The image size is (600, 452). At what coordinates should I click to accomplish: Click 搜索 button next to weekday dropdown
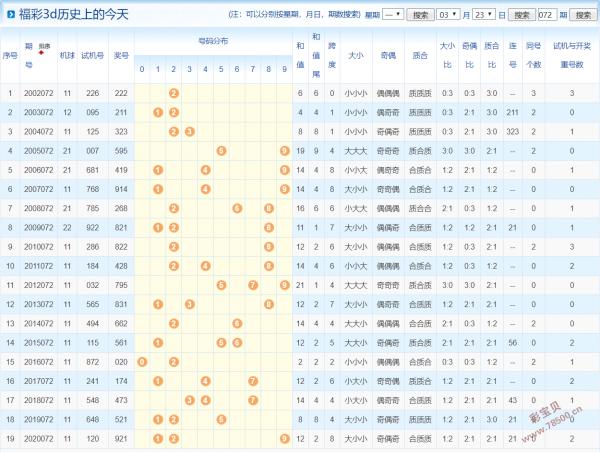(420, 15)
